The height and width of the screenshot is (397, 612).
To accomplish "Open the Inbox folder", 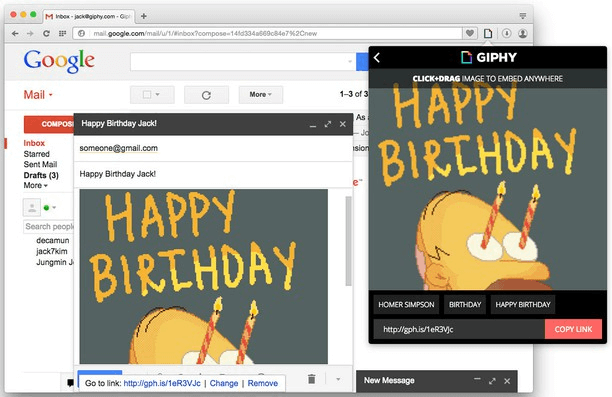I will pyautogui.click(x=34, y=143).
